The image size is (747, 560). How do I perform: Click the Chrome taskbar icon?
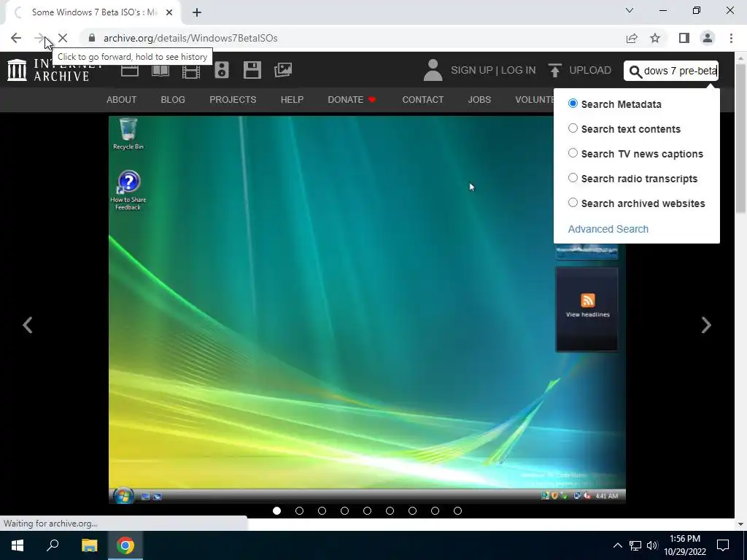pyautogui.click(x=125, y=545)
